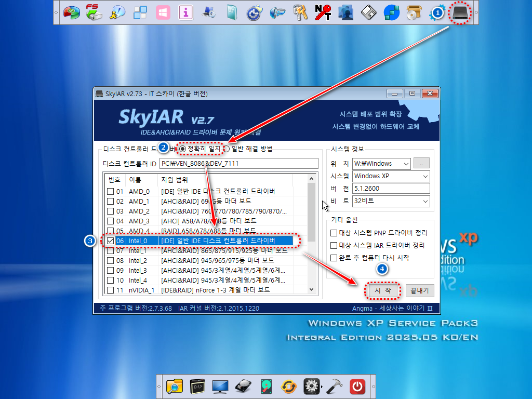Launch the SkyIAR black drive icon in dock
Image resolution: width=532 pixels, height=399 pixels.
(460, 13)
